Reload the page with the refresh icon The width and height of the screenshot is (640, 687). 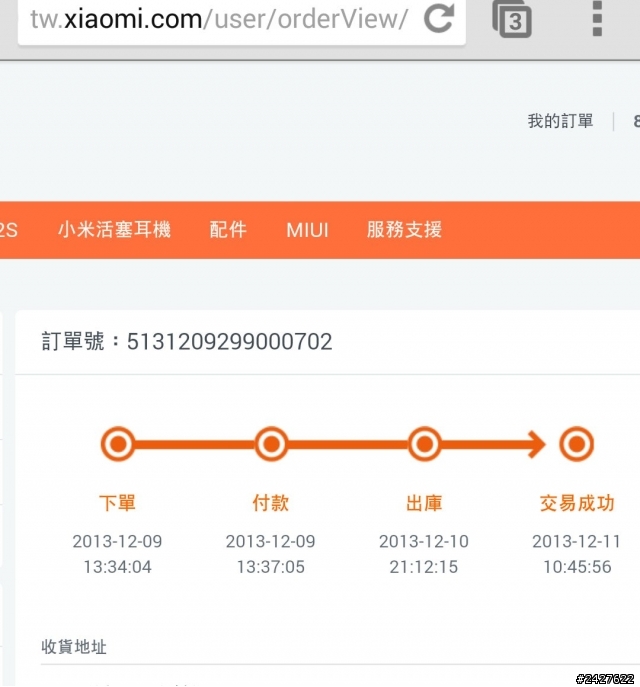tap(439, 18)
